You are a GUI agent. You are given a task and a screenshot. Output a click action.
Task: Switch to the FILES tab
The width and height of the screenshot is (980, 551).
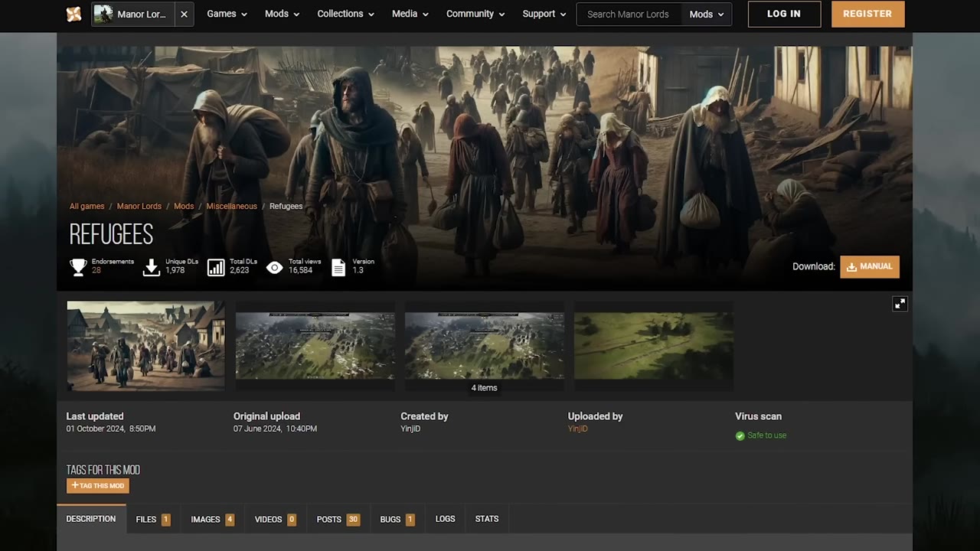point(153,519)
